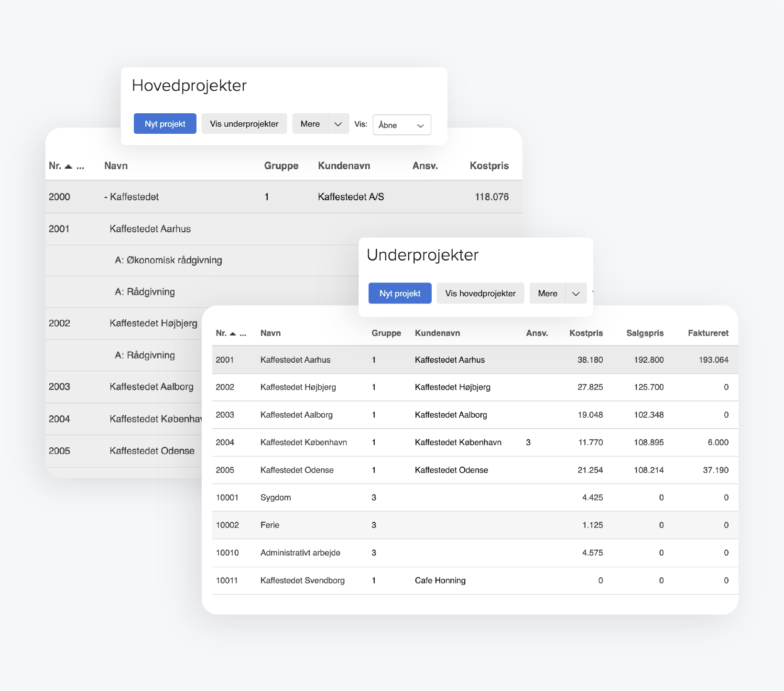This screenshot has height=691, width=784.
Task: Click invoiced amount 6.000
Action: click(718, 443)
